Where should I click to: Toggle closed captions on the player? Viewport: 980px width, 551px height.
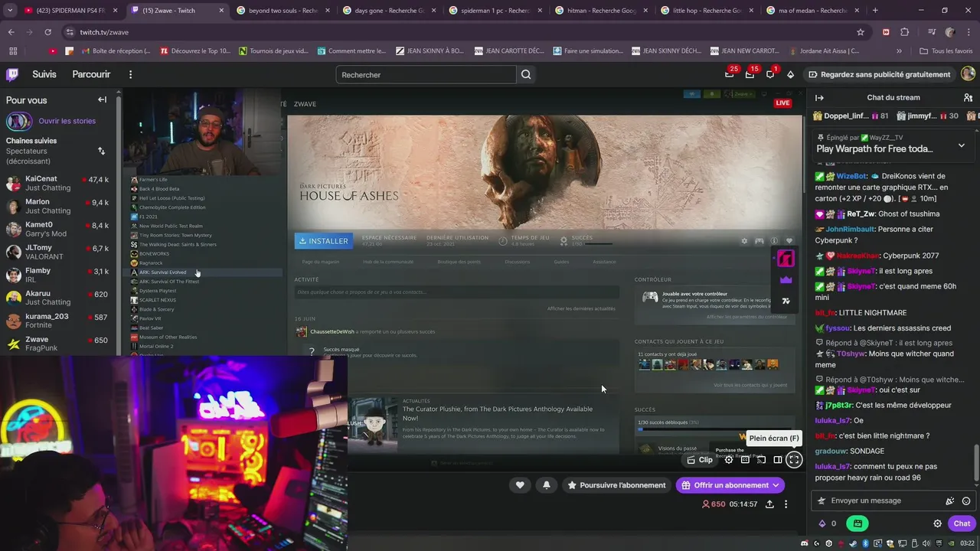pos(745,460)
